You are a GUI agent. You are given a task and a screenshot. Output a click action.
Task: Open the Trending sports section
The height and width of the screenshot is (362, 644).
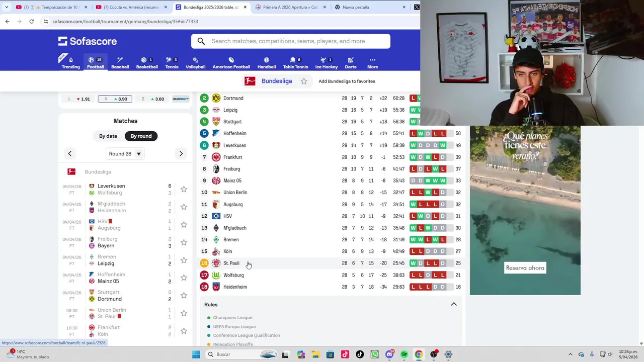(x=70, y=63)
